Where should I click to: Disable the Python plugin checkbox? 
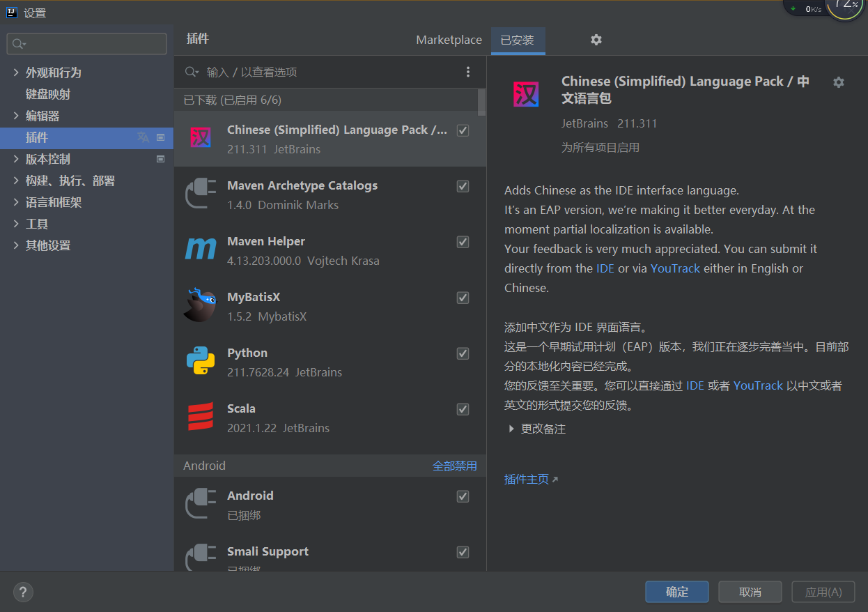[x=463, y=353]
